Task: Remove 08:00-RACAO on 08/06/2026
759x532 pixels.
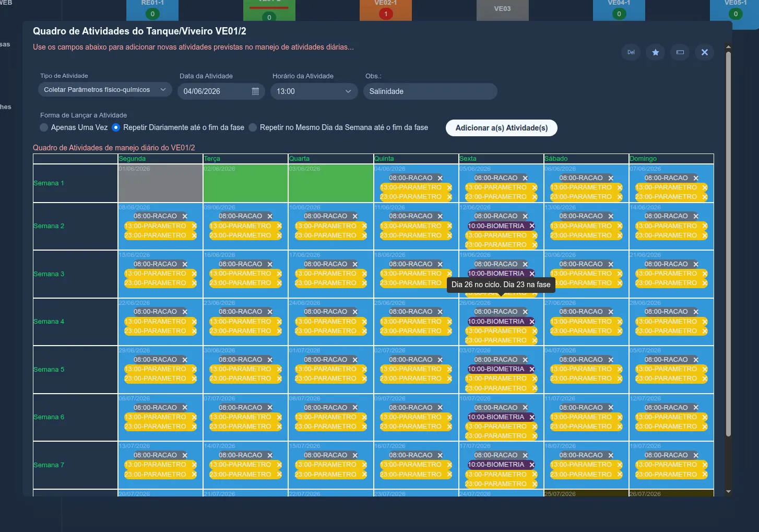Action: click(185, 216)
